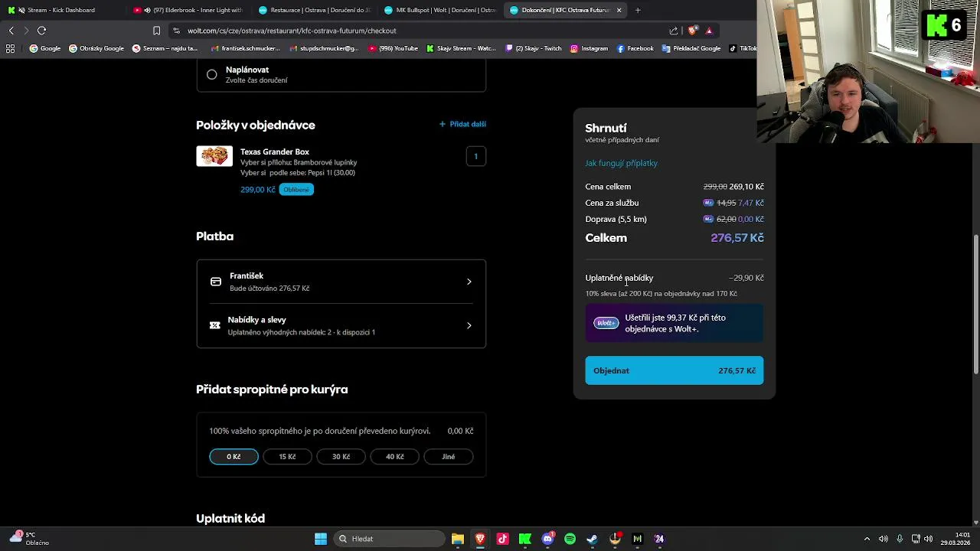Open the taskbar clock and date
This screenshot has width=980, height=551.
coord(955,539)
